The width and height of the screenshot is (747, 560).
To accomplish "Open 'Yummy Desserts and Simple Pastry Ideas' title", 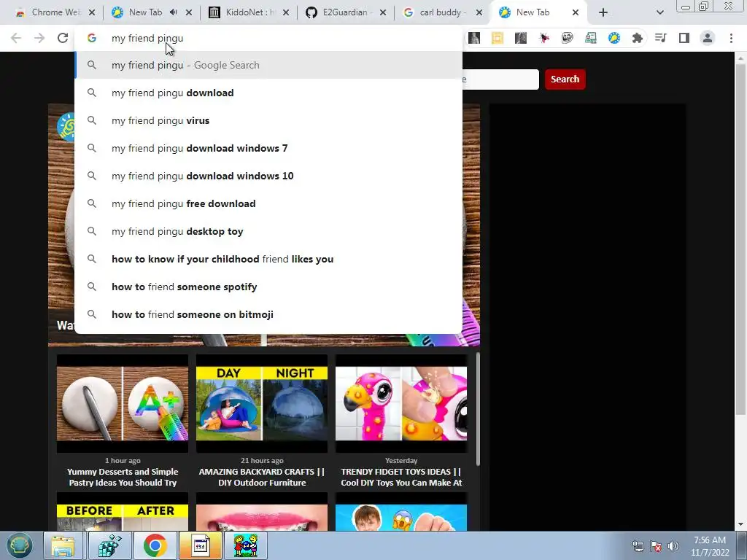I will pyautogui.click(x=123, y=477).
